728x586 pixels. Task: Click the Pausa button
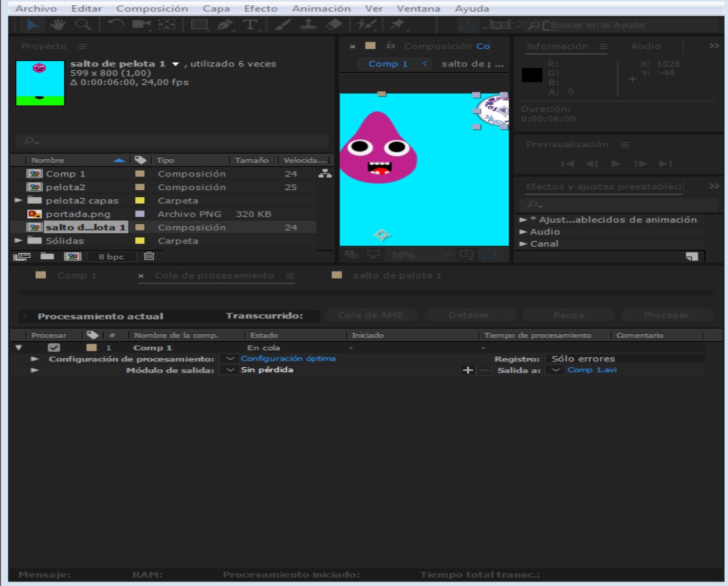click(568, 315)
